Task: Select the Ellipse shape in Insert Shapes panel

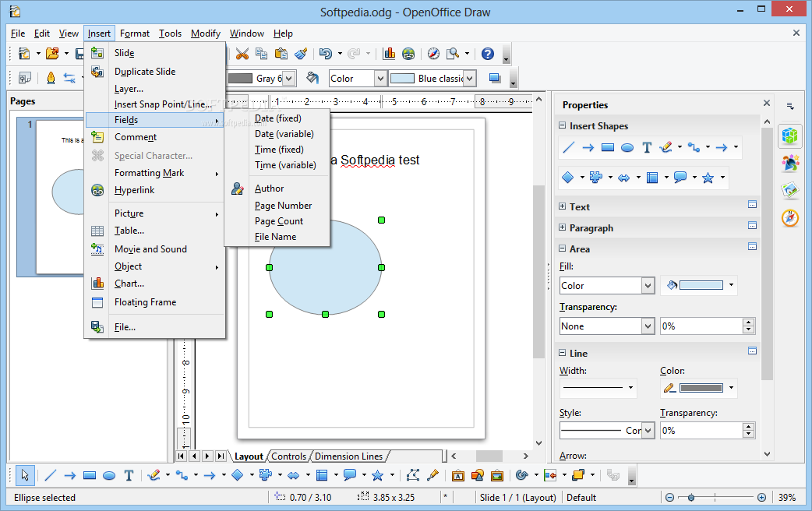Action: (x=627, y=147)
